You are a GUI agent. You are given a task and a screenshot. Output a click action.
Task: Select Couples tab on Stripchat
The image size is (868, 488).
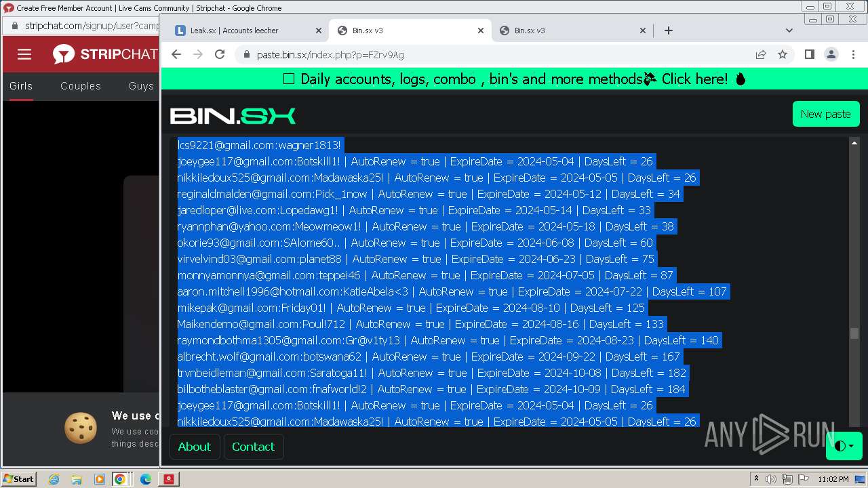click(81, 86)
